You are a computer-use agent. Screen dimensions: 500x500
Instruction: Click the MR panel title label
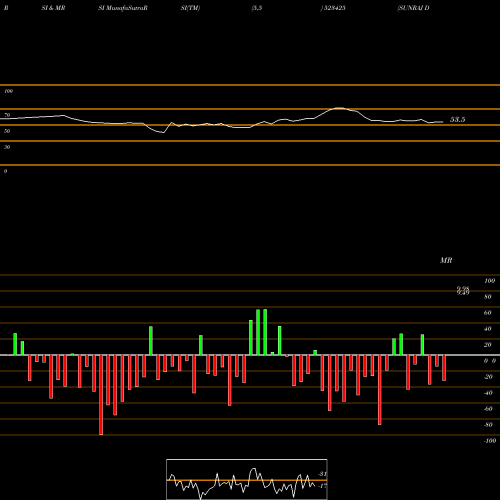click(x=446, y=260)
